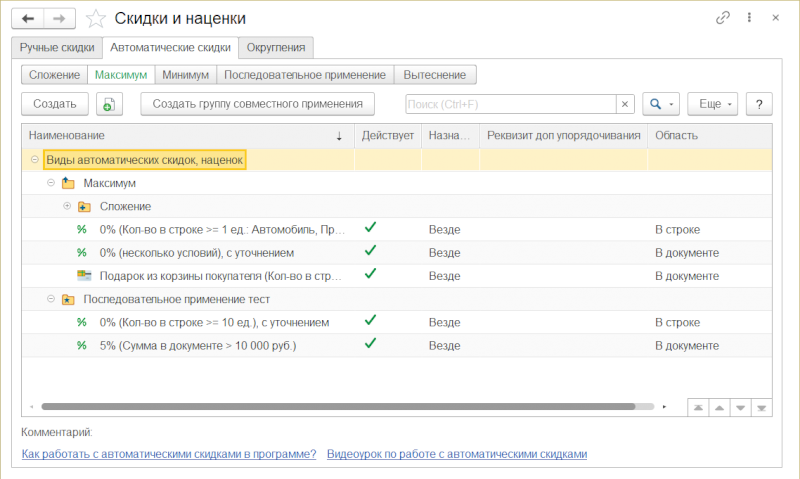Toggle Действует mark for Подарок из корзины row
800x479 pixels.
(370, 273)
